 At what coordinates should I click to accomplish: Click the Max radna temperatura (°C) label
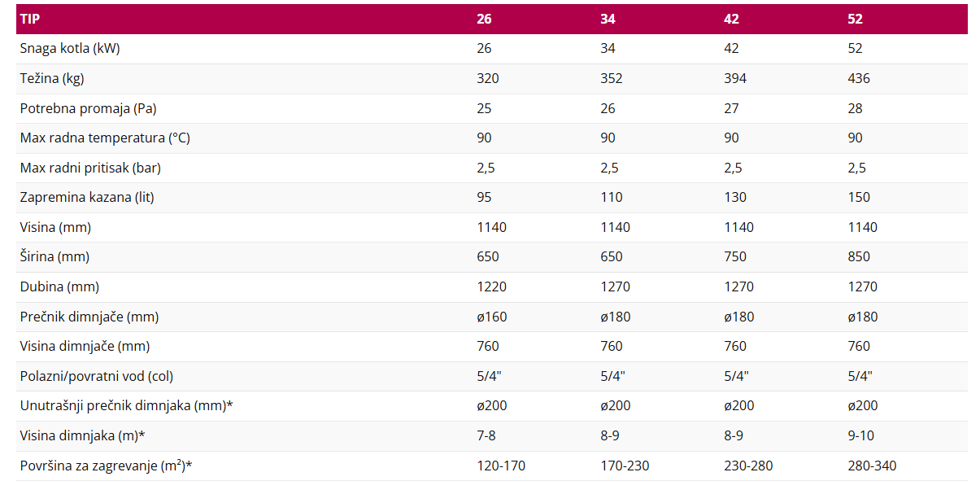click(105, 138)
